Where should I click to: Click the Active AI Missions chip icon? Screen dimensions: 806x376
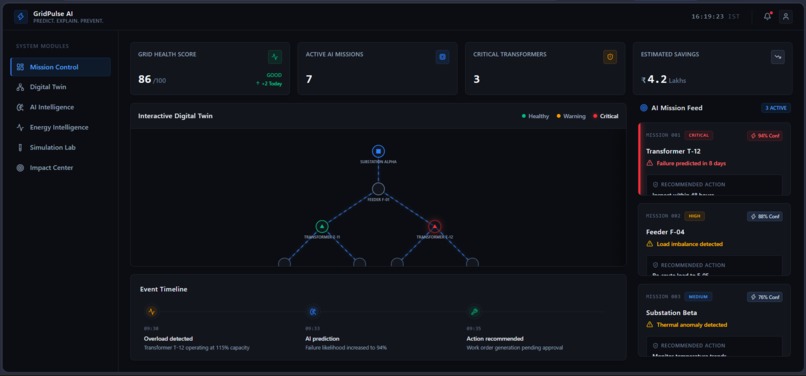coord(443,57)
